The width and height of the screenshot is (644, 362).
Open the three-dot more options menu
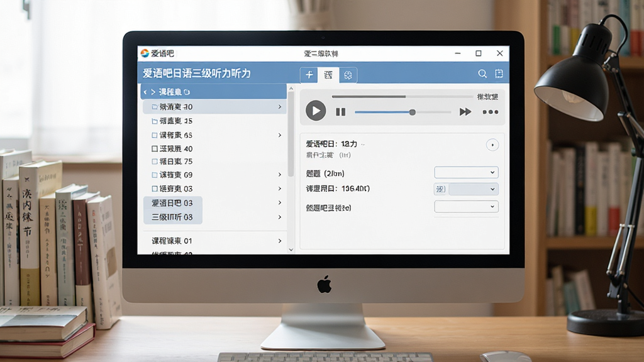pyautogui.click(x=491, y=112)
